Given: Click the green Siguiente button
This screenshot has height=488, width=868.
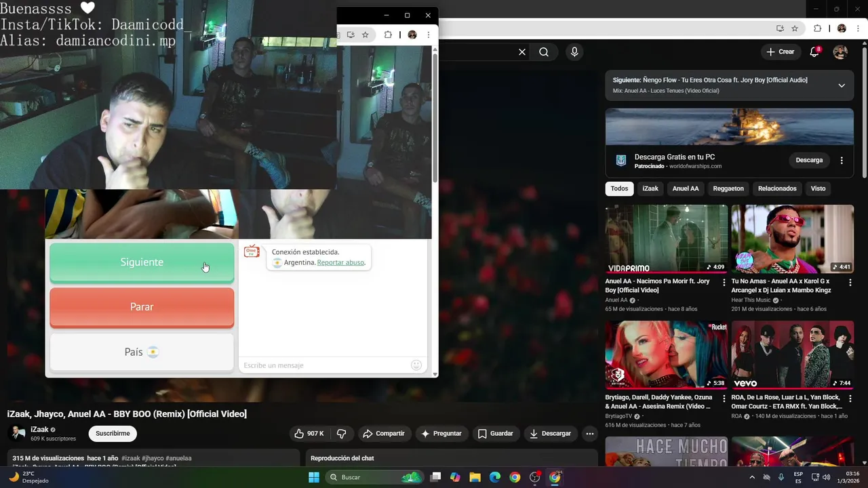Looking at the screenshot, I should point(142,262).
